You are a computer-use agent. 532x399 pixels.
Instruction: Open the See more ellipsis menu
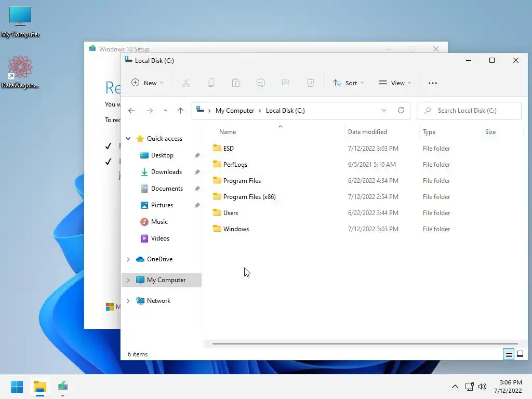click(x=433, y=83)
